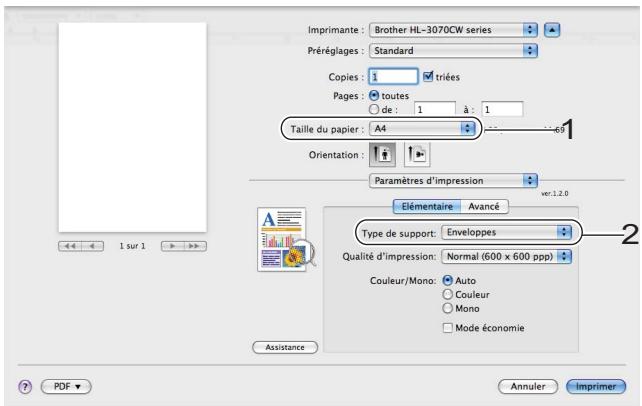
Task: Go to the first preview page
Action: pyautogui.click(x=70, y=246)
